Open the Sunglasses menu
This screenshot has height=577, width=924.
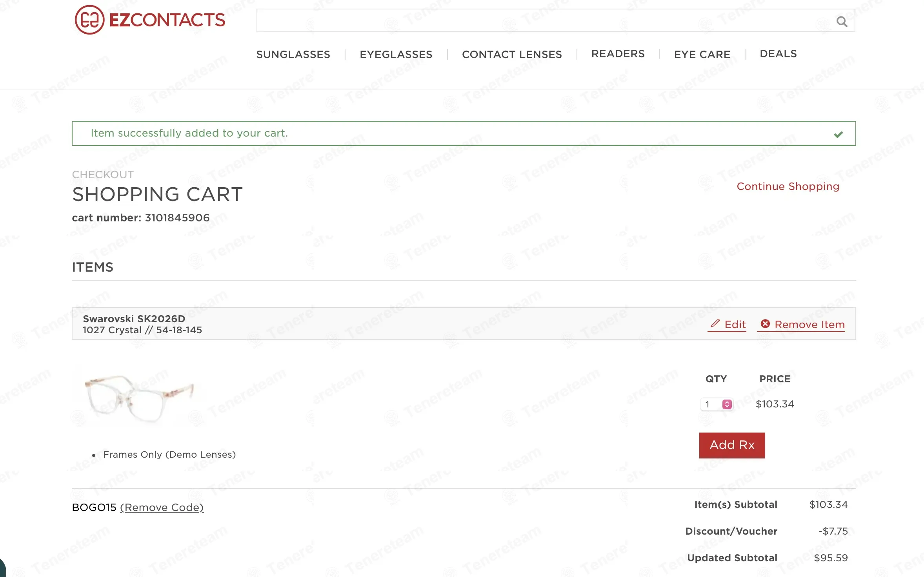[x=293, y=54]
